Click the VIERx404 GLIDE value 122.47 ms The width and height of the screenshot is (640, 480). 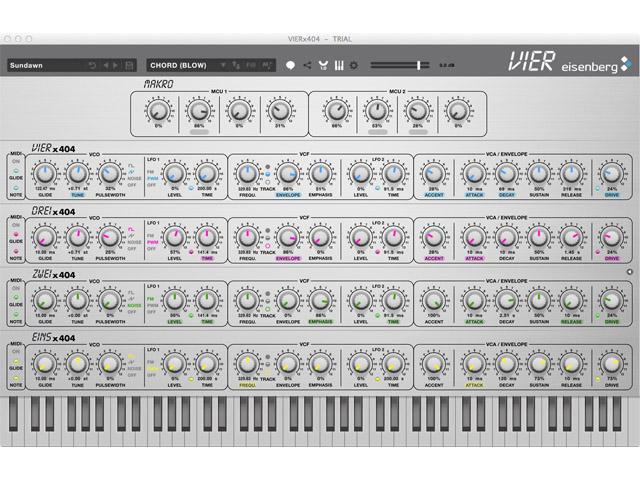pos(45,189)
